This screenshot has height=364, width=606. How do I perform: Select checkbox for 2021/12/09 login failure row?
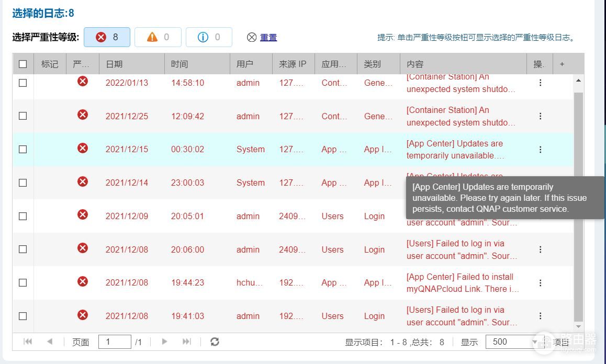(x=23, y=216)
